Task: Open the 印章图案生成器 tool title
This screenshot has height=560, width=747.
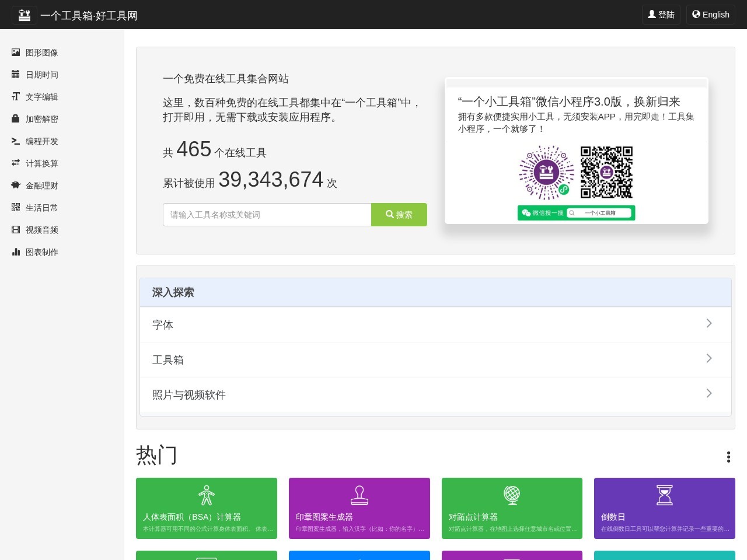Action: click(x=324, y=517)
